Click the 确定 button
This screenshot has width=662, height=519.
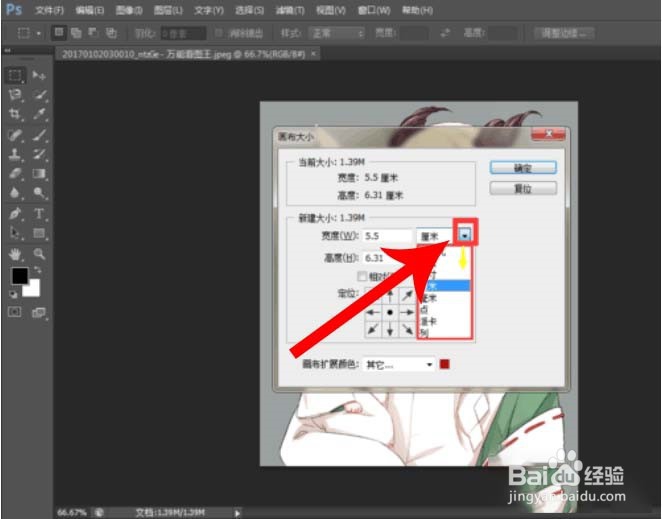(523, 168)
